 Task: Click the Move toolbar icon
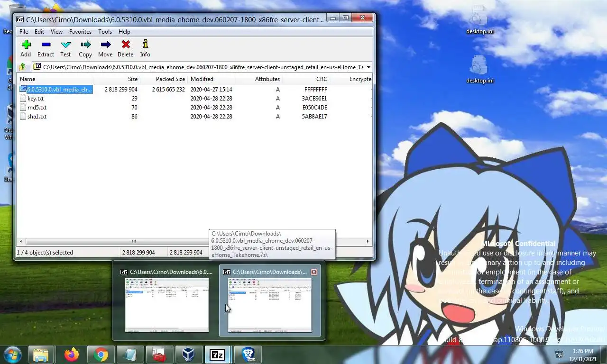[105, 48]
